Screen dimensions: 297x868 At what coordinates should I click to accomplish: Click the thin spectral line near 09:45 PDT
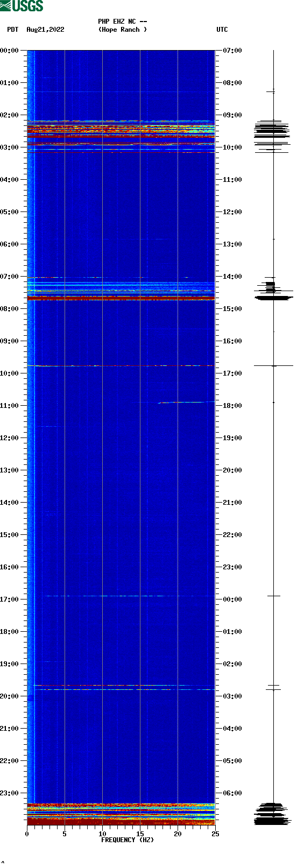coord(121,366)
